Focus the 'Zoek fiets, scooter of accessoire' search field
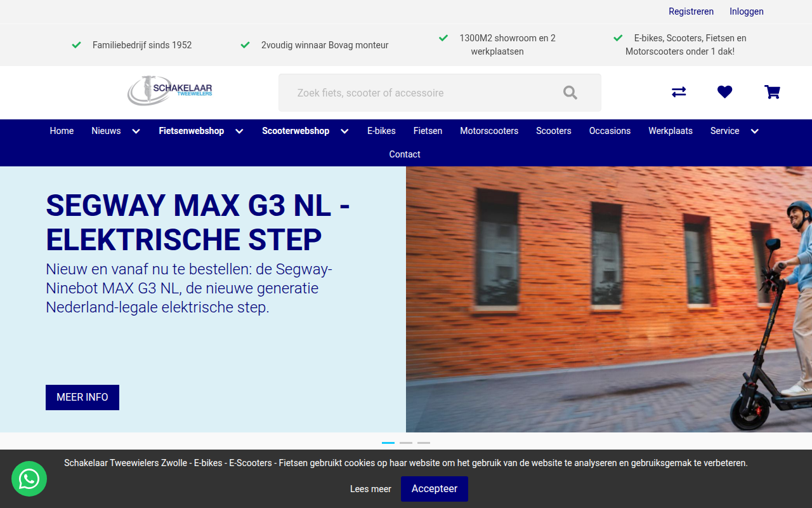Screen dimensions: 812x508 (440, 93)
